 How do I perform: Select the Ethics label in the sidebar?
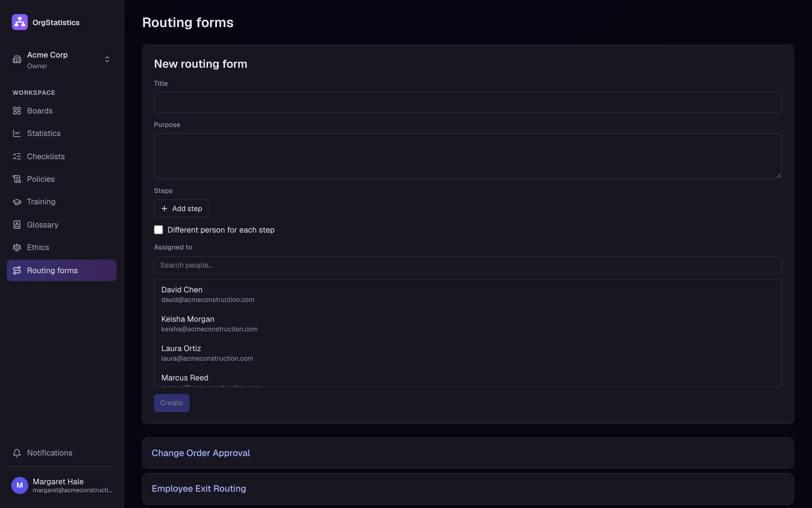(38, 248)
